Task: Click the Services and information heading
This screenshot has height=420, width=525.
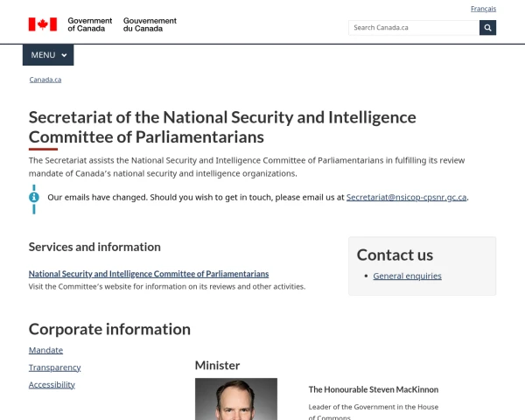Action: point(94,247)
